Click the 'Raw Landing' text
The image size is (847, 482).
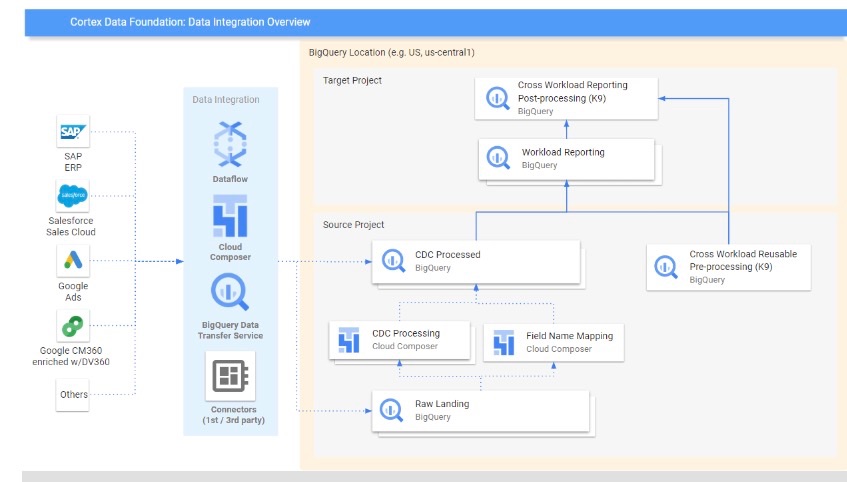(x=442, y=404)
